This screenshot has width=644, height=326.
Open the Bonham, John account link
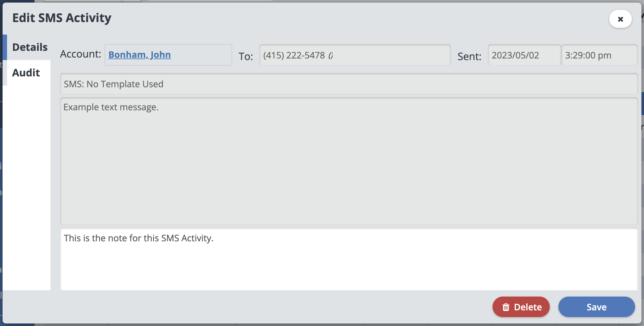(x=140, y=55)
